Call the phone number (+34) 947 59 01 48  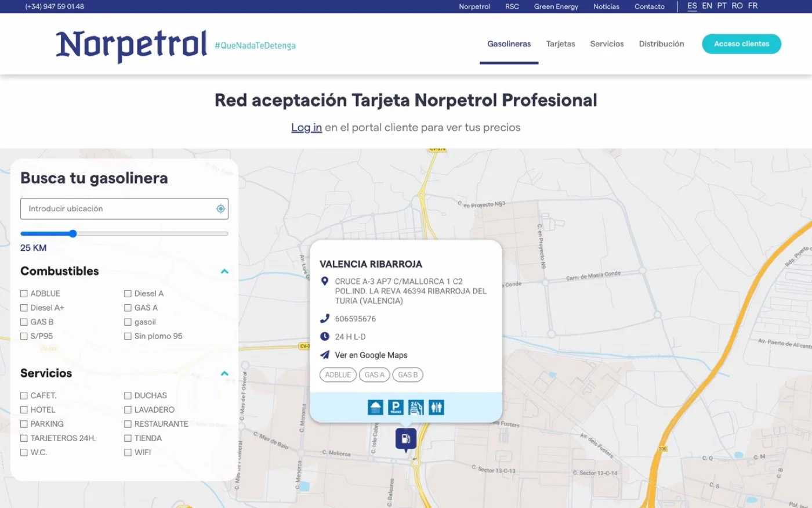click(x=55, y=6)
